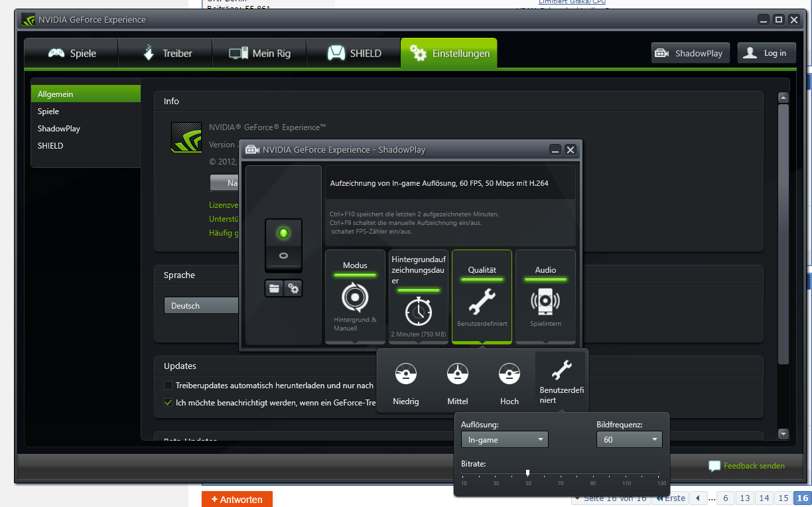
Task: Open the Mein Rig tab
Action: point(259,53)
